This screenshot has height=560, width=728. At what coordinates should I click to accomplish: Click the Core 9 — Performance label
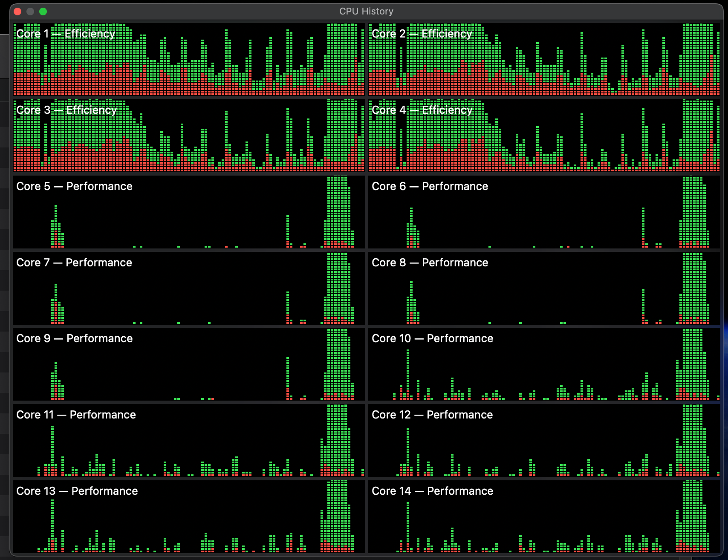pos(74,338)
